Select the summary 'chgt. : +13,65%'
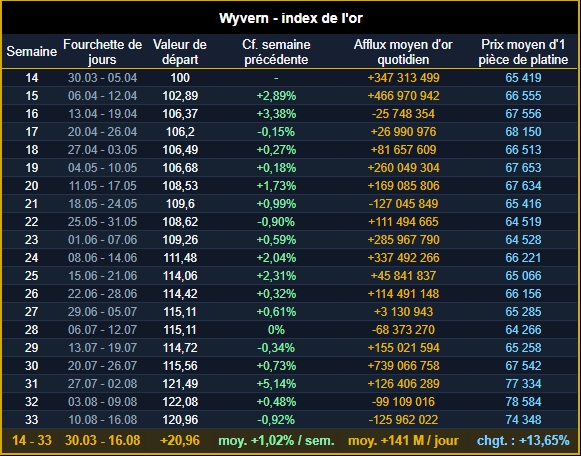 523,441
